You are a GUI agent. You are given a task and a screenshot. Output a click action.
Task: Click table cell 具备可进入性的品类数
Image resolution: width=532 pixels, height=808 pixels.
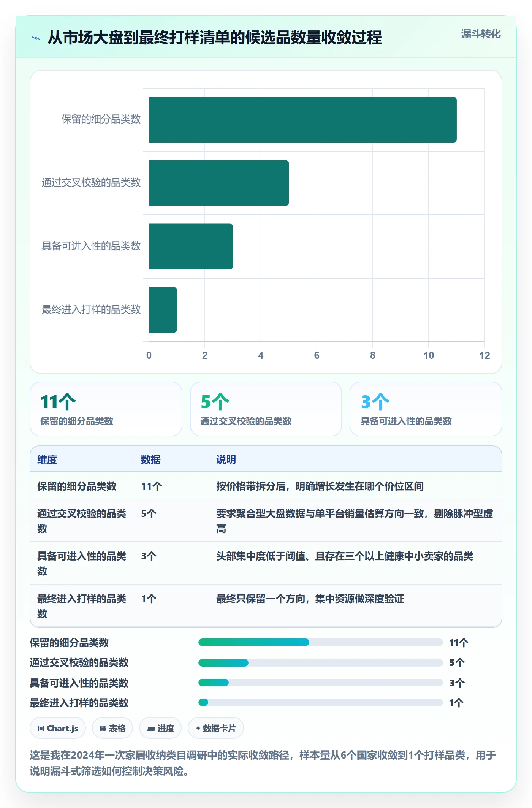click(82, 563)
